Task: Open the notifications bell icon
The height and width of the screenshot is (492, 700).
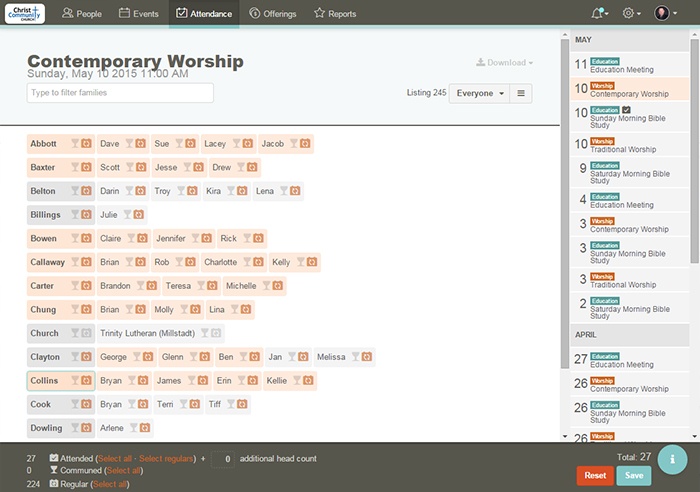Action: point(599,13)
